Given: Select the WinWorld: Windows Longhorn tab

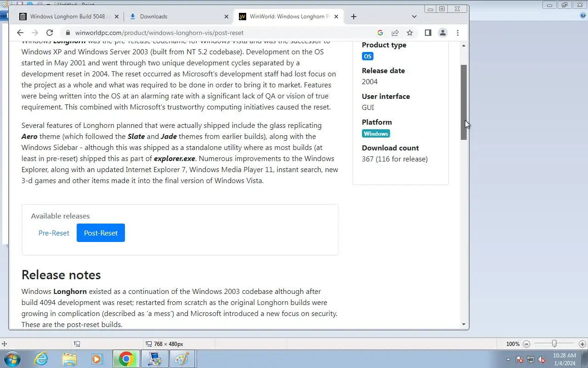Looking at the screenshot, I should [x=288, y=17].
